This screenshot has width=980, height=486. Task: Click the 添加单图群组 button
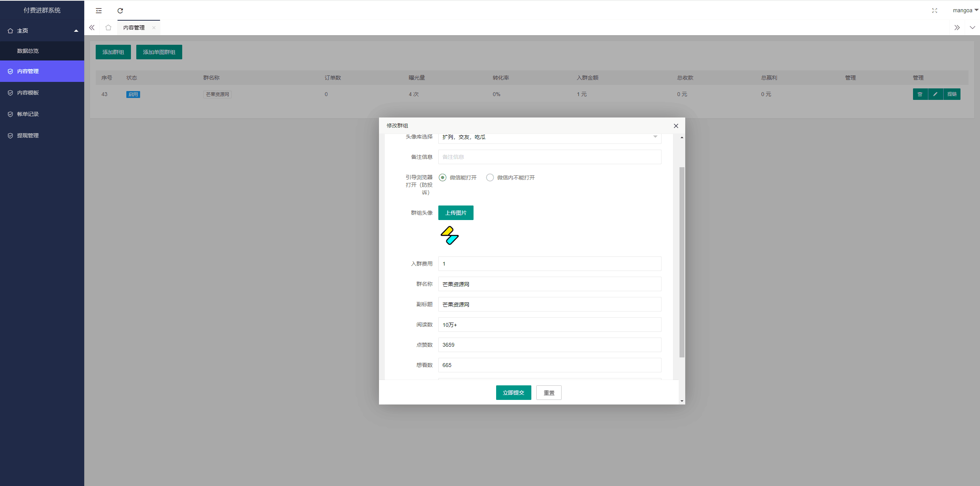pos(159,52)
